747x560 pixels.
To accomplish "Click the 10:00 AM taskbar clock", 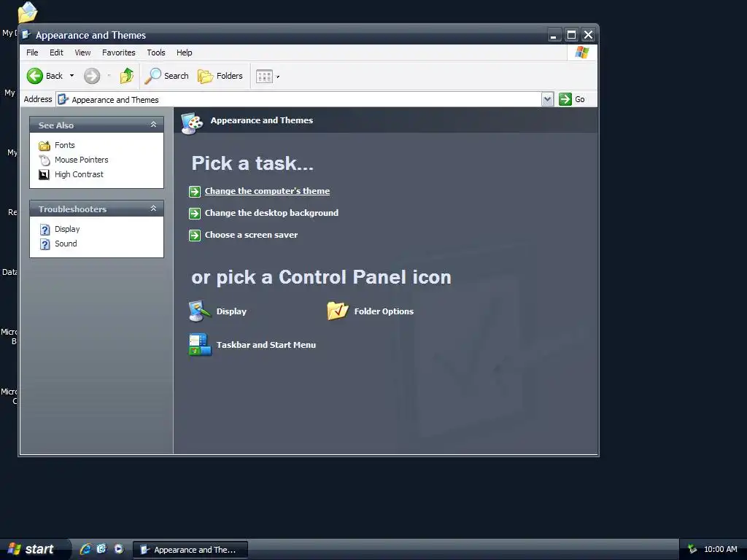I will (x=720, y=549).
